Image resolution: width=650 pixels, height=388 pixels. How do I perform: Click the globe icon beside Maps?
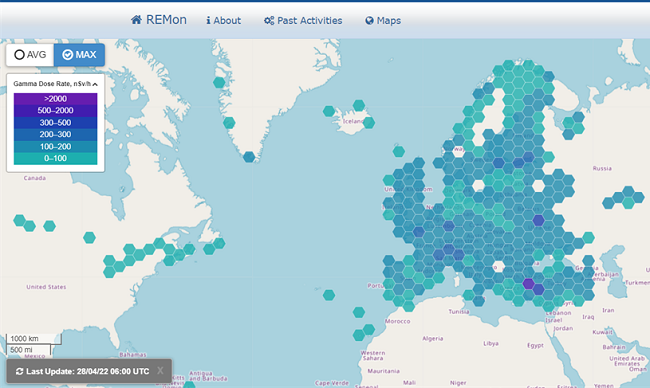(369, 20)
